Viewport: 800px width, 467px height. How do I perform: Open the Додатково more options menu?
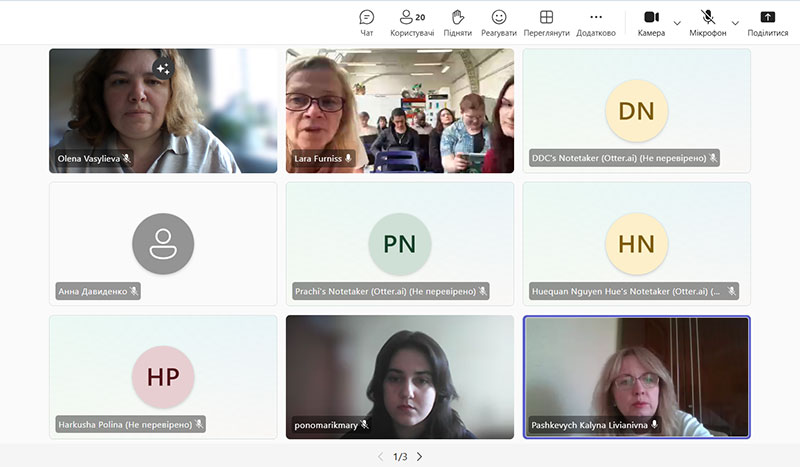(x=596, y=23)
